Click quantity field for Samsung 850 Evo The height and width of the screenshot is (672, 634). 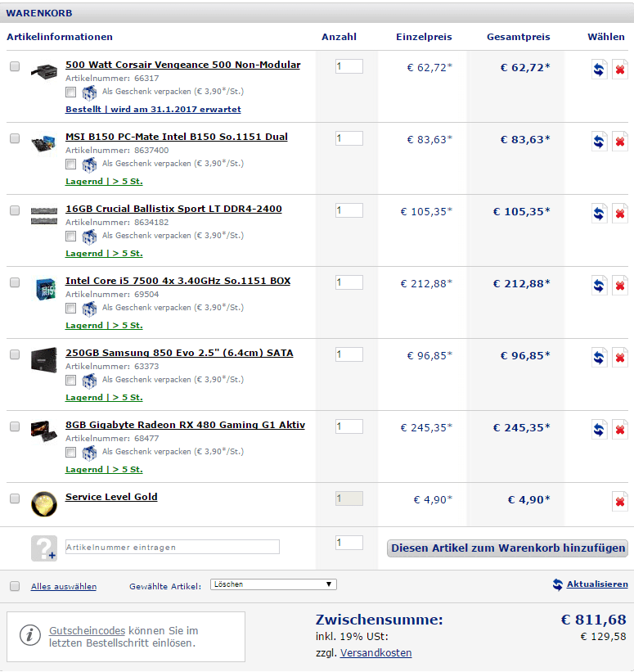349,354
